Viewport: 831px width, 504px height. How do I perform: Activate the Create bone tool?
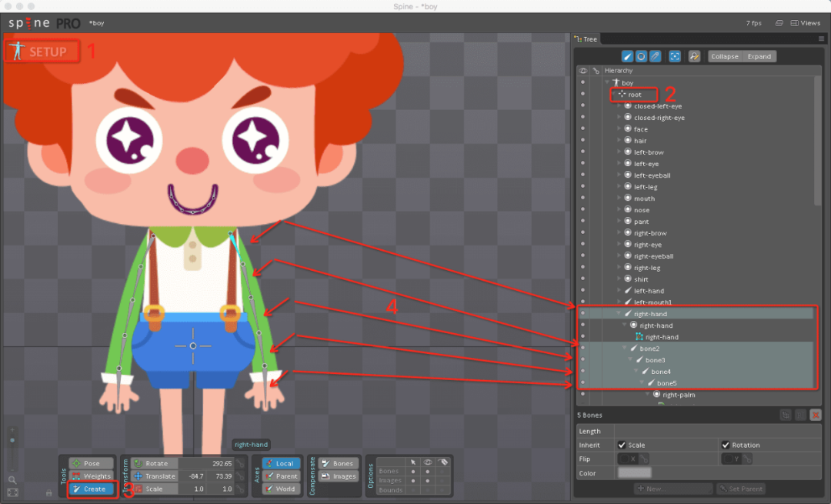[91, 489]
